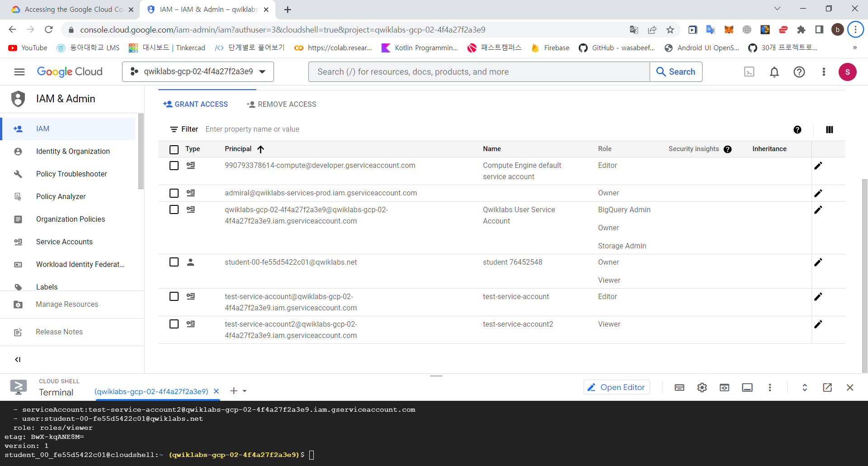868x466 pixels.
Task: Add a new Cloud Shell session tab
Action: coord(234,391)
